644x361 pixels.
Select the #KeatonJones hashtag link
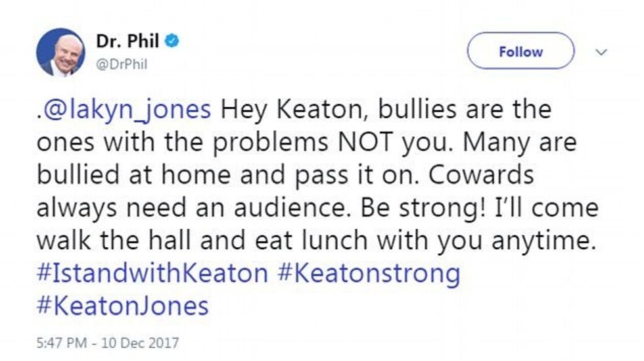(x=123, y=305)
